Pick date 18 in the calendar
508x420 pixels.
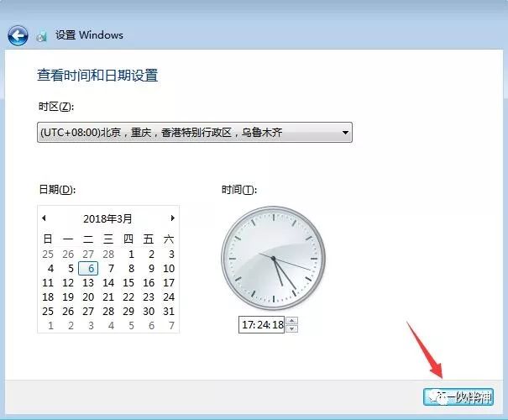(x=48, y=297)
